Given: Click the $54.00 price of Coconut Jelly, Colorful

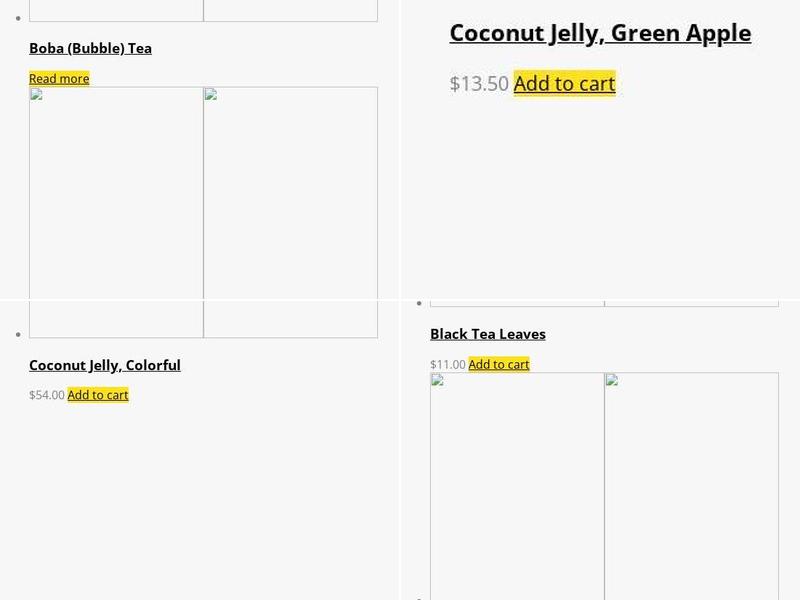Looking at the screenshot, I should pyautogui.click(x=47, y=395).
